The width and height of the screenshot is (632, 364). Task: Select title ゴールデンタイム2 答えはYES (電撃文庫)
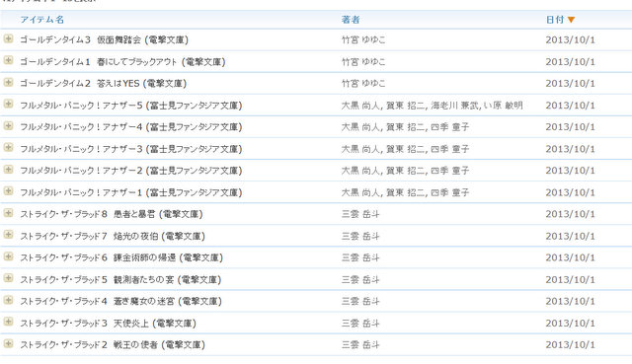103,84
